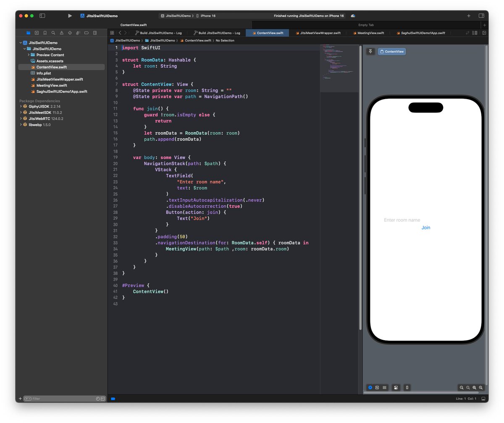Zoom in the preview canvas
This screenshot has height=423, width=504.
481,387
